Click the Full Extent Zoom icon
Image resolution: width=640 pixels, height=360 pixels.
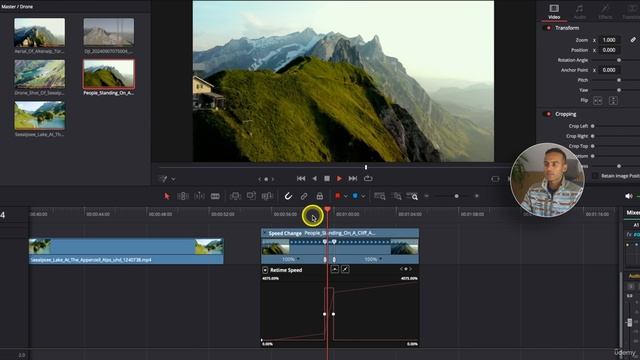pyautogui.click(x=380, y=196)
